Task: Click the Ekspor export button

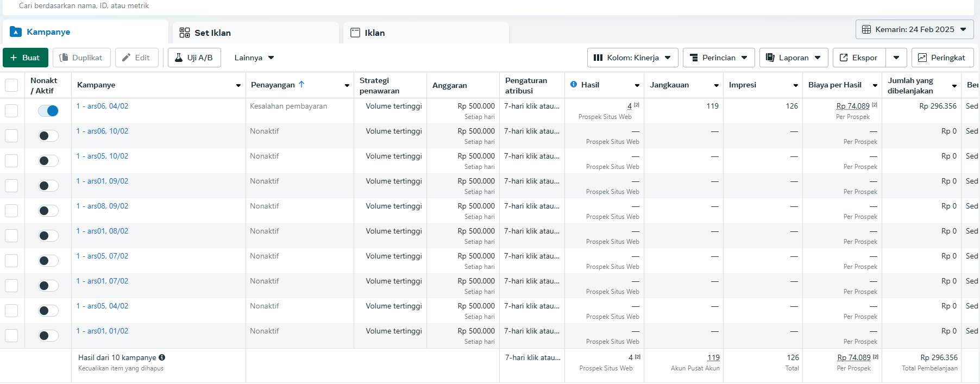Action: point(859,58)
